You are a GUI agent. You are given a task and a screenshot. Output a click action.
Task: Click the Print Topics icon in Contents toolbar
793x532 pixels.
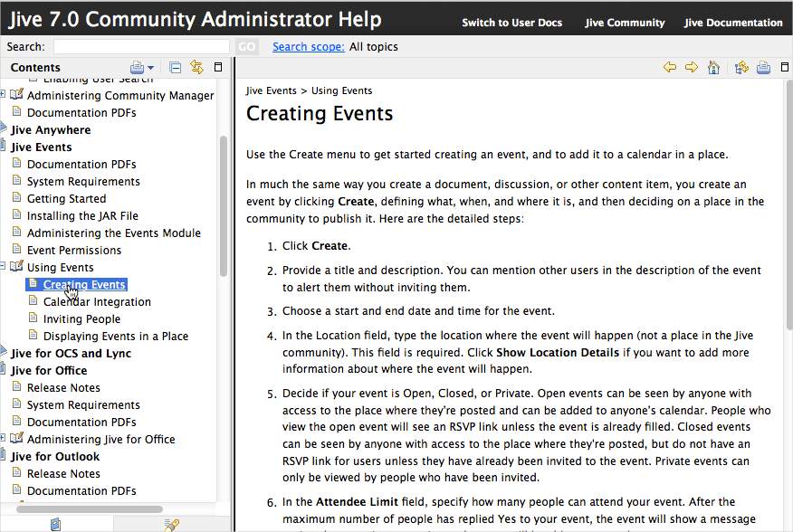click(x=137, y=67)
